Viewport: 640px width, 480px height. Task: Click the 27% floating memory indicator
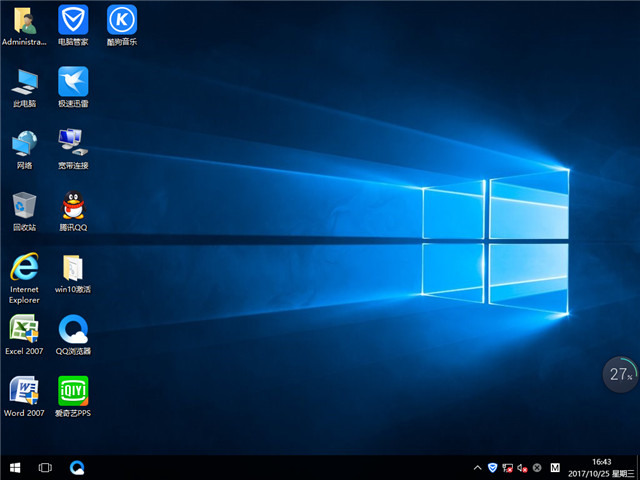(x=620, y=374)
